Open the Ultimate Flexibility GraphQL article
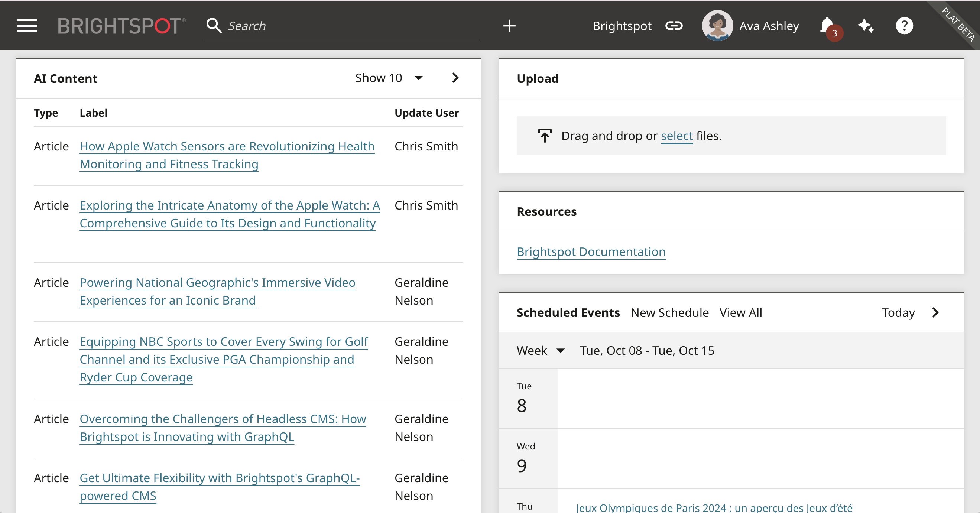 [220, 487]
